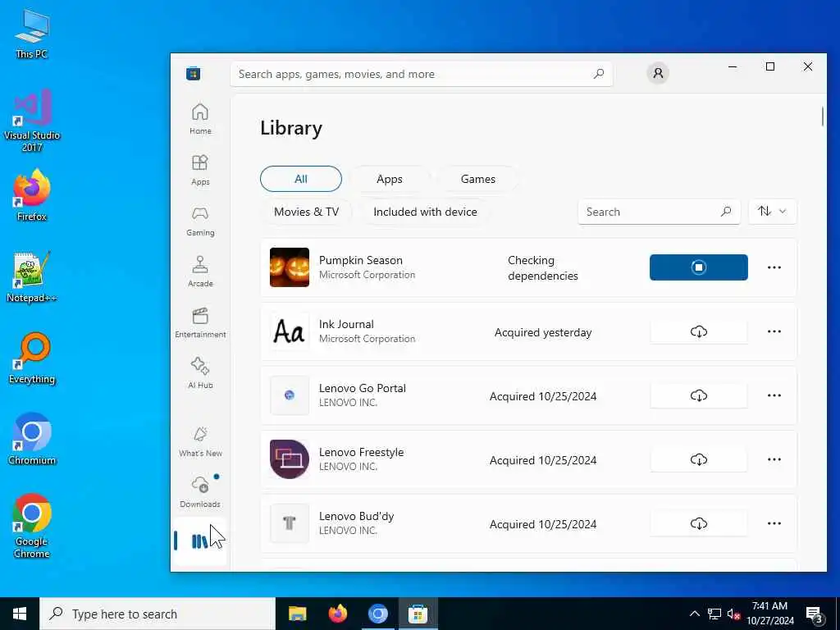
Task: Open the sort order dropdown
Action: coord(772,212)
